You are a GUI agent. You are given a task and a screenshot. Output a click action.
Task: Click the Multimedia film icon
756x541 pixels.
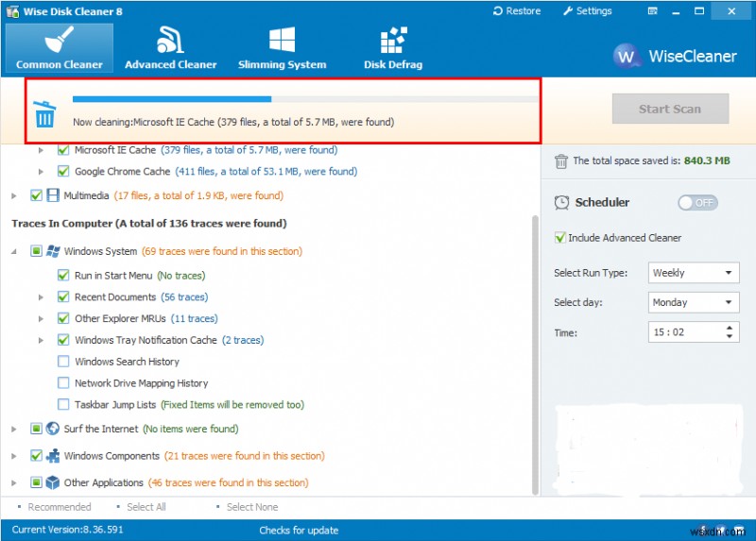pos(53,195)
